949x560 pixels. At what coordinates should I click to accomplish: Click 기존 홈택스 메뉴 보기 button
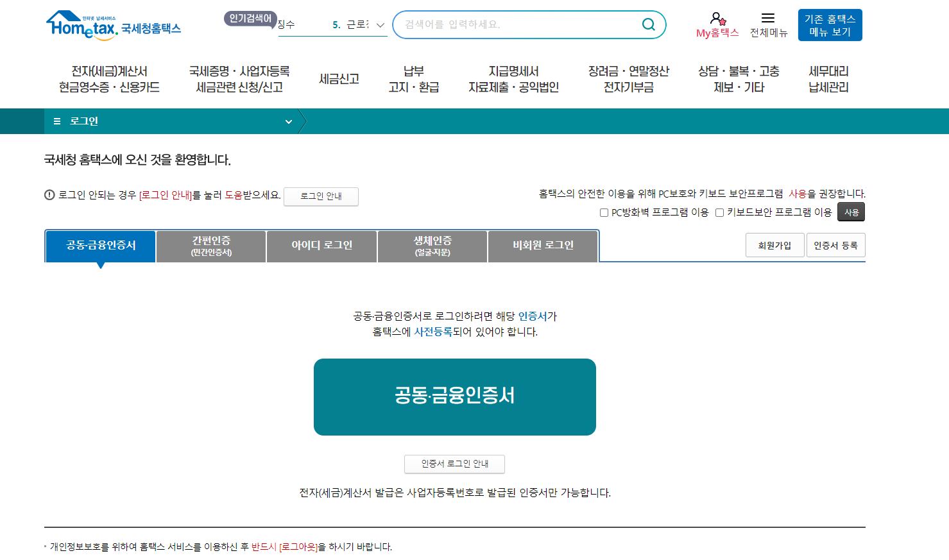pos(830,25)
